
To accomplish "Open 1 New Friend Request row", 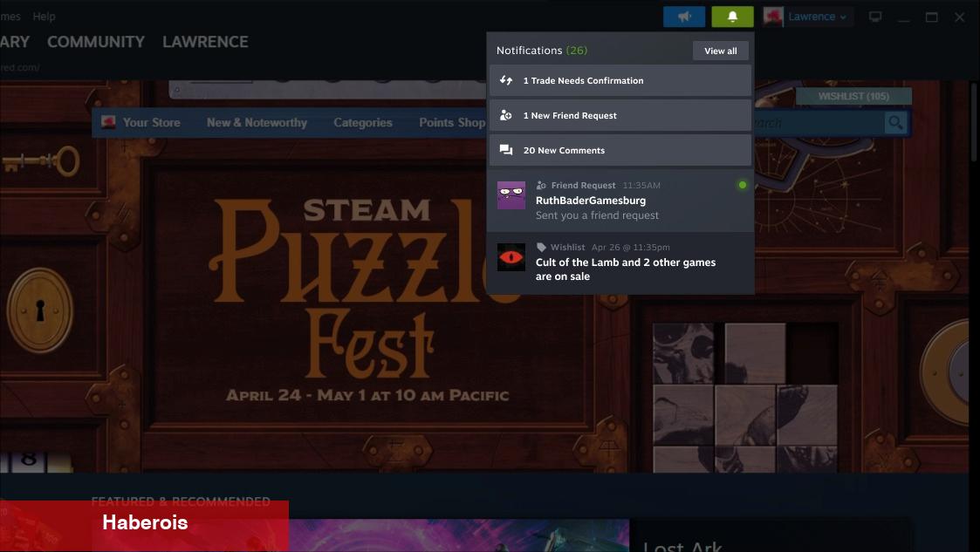I will tap(620, 115).
